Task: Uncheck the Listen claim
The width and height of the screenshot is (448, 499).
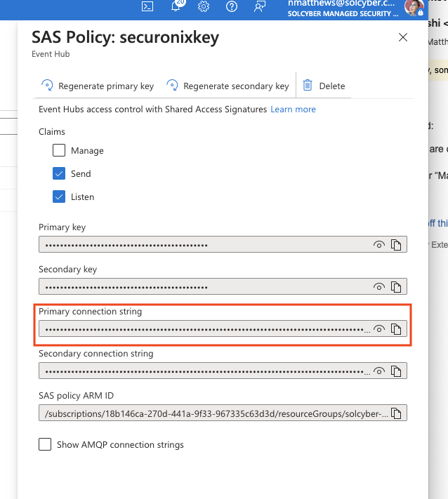Action: coord(59,197)
